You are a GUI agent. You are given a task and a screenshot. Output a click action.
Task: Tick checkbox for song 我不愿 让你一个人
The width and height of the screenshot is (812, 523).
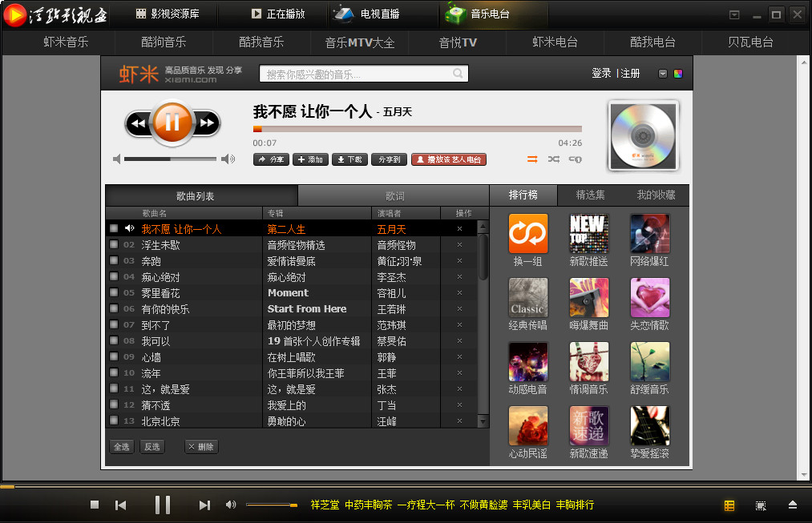114,228
